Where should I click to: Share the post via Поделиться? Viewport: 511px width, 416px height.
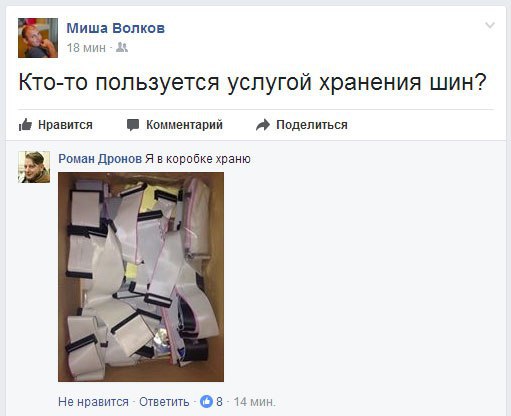302,125
